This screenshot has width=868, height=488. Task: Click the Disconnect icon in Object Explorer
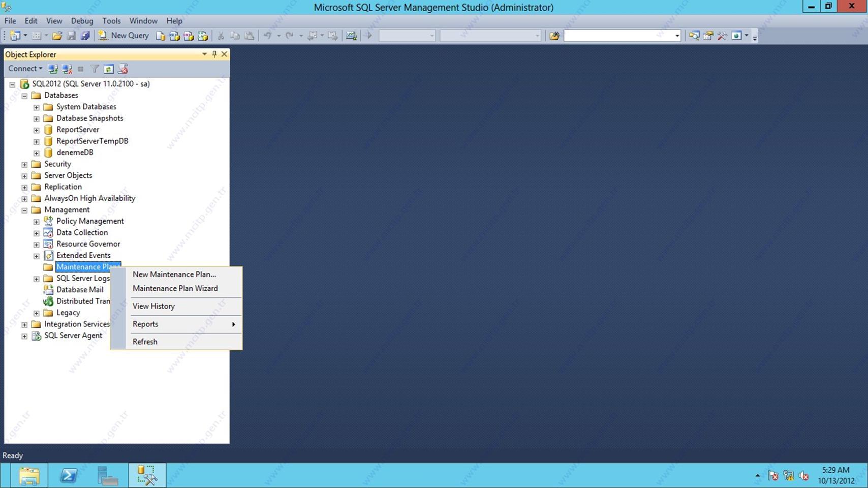(67, 69)
